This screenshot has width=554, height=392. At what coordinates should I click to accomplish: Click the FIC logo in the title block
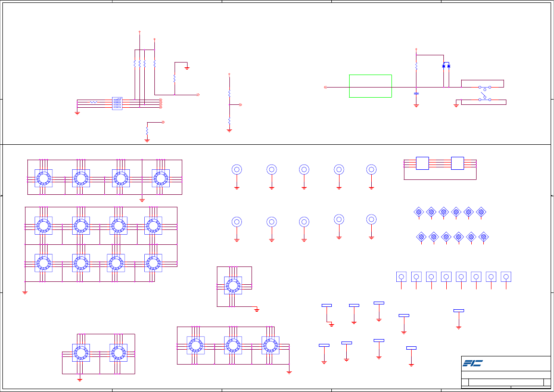point(473,363)
